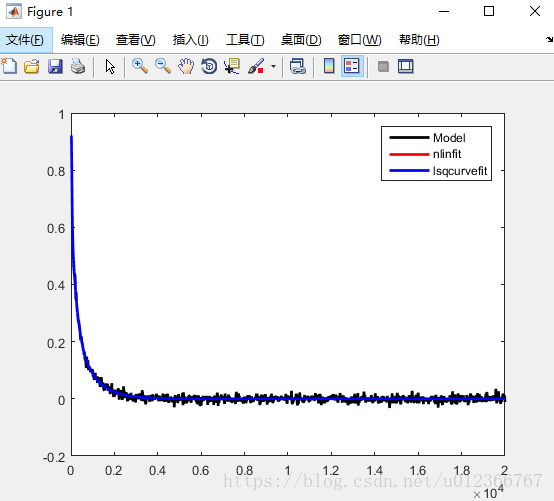Viewport: 554px width, 501px height.
Task: Choose the Data Cursor tool
Action: [x=232, y=66]
